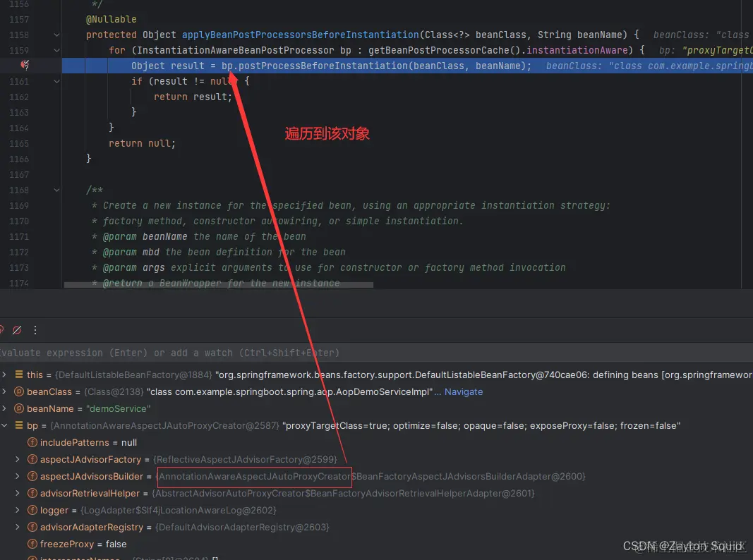Click 'return null;' statement
Viewport: 753px width, 560px height.
pyautogui.click(x=142, y=143)
